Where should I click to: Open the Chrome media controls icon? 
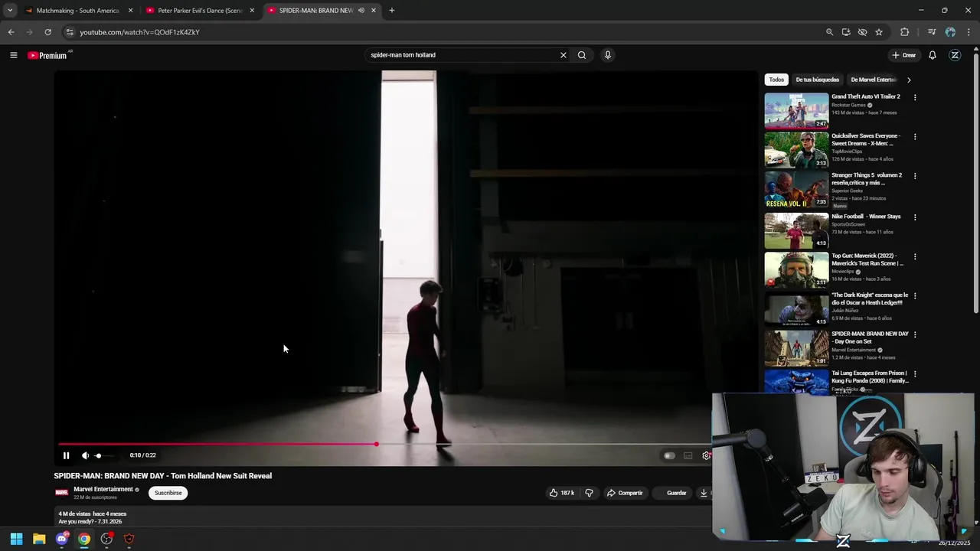point(932,32)
